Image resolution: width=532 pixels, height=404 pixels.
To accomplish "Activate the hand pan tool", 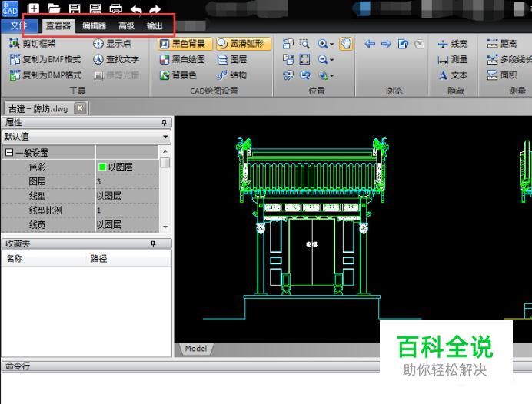I will point(346,43).
